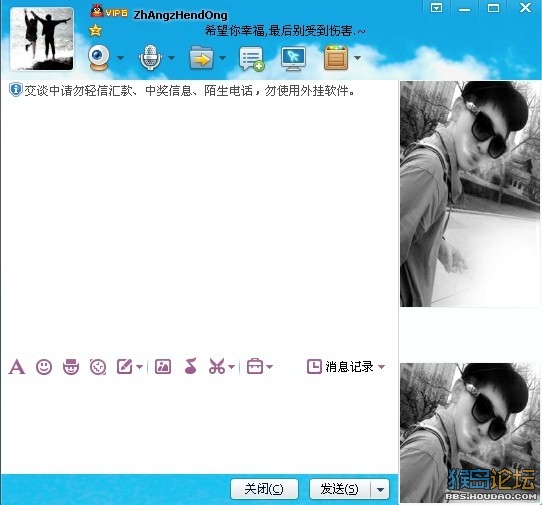The image size is (542, 505).
Task: Choose music to share with note icon
Action: 190,366
